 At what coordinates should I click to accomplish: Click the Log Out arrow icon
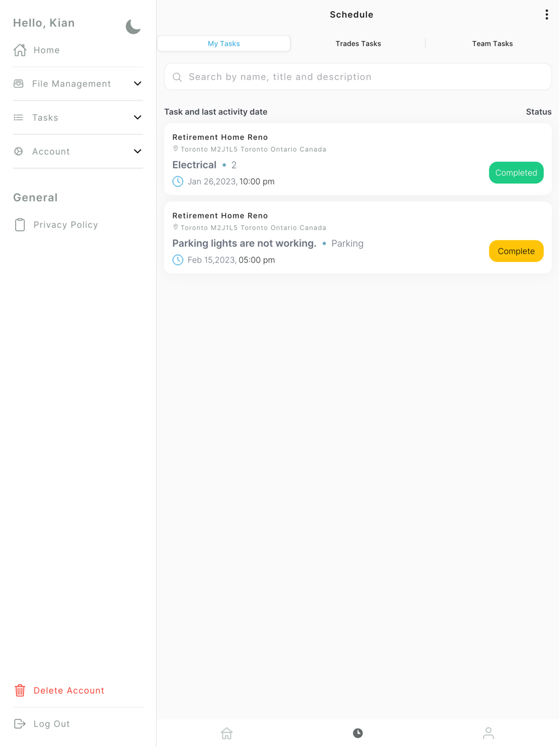click(20, 724)
